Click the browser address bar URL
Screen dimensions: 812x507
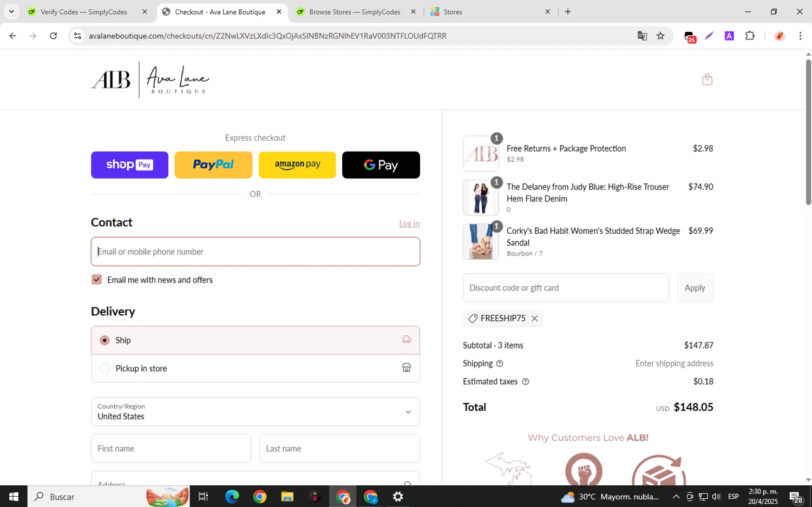coord(267,36)
